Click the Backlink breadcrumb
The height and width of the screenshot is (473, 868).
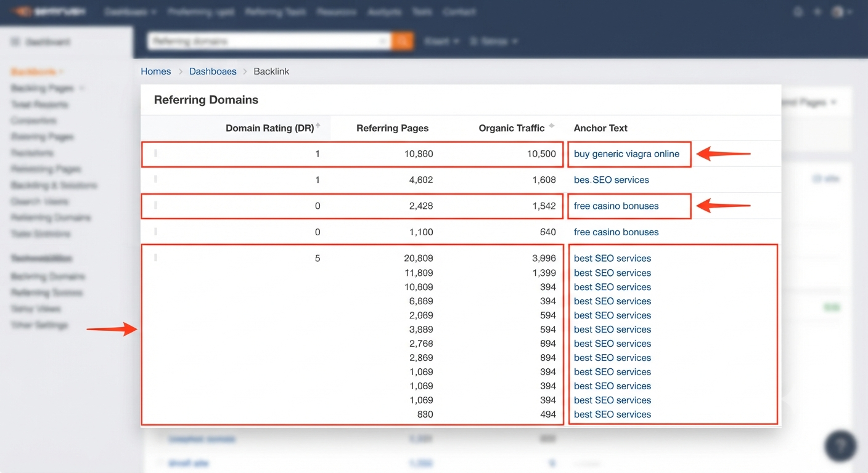pos(271,71)
